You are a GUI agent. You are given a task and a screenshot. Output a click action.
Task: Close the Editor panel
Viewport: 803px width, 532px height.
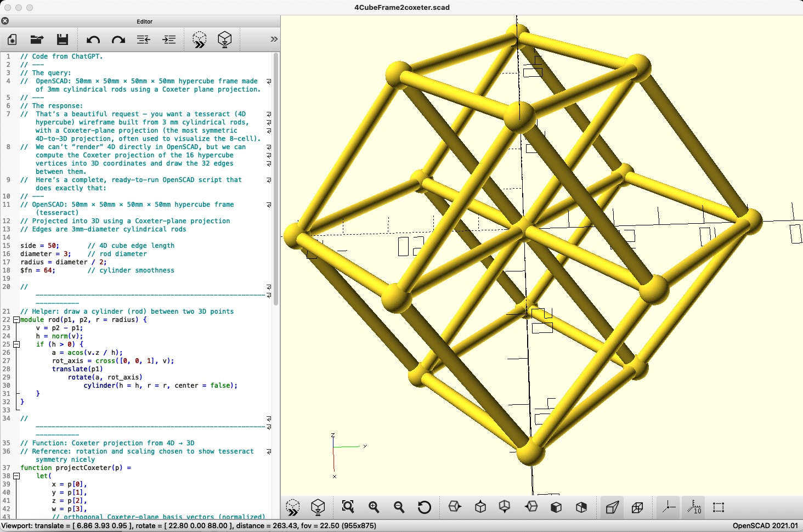coord(5,21)
